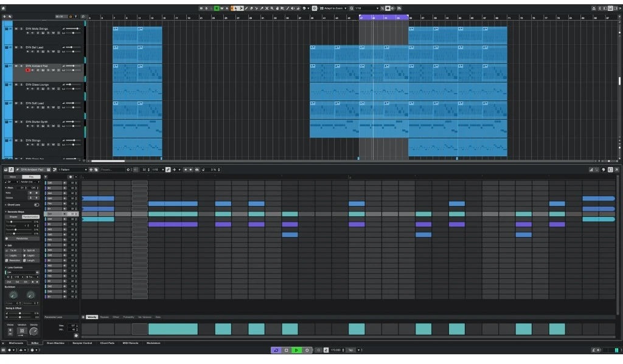The width and height of the screenshot is (623, 364).
Task: Solo the SYN Bell Lead track
Action: [x=21, y=47]
